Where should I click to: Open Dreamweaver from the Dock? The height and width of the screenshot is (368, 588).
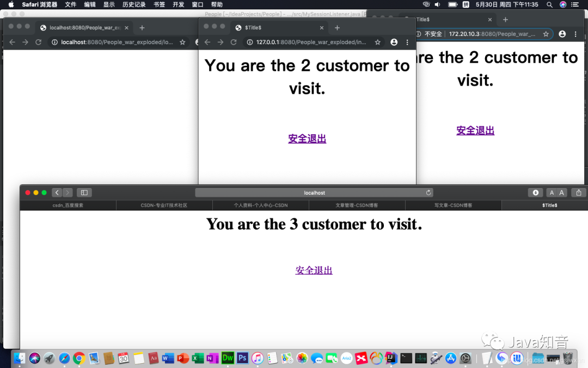pos(228,358)
